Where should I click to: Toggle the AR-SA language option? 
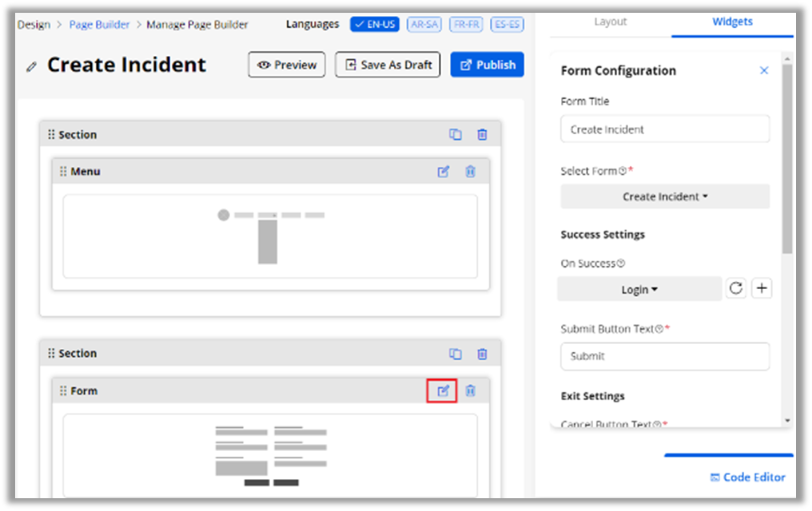pyautogui.click(x=424, y=24)
